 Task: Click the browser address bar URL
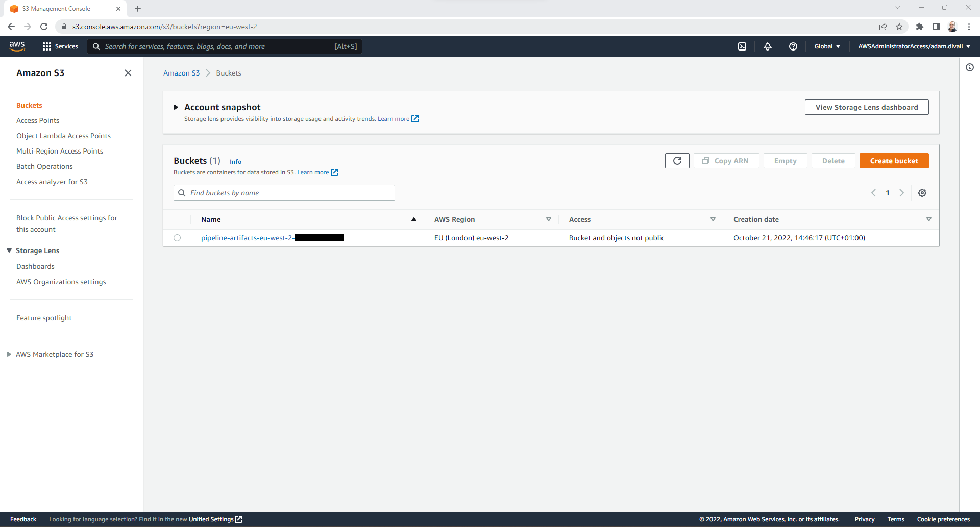(164, 27)
